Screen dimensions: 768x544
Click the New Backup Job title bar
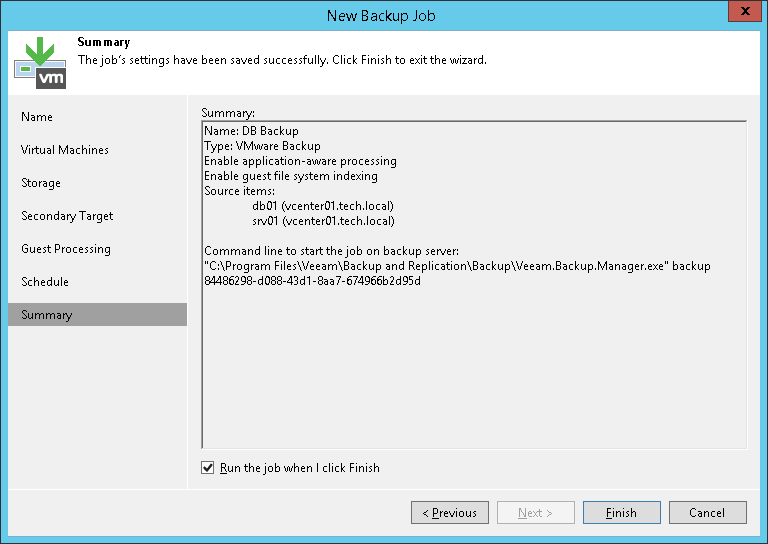(x=380, y=15)
